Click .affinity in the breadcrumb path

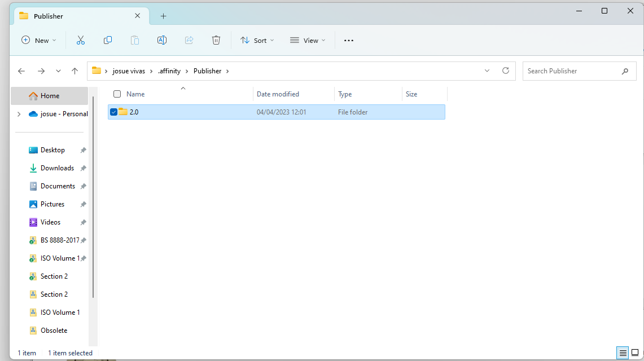(x=169, y=71)
